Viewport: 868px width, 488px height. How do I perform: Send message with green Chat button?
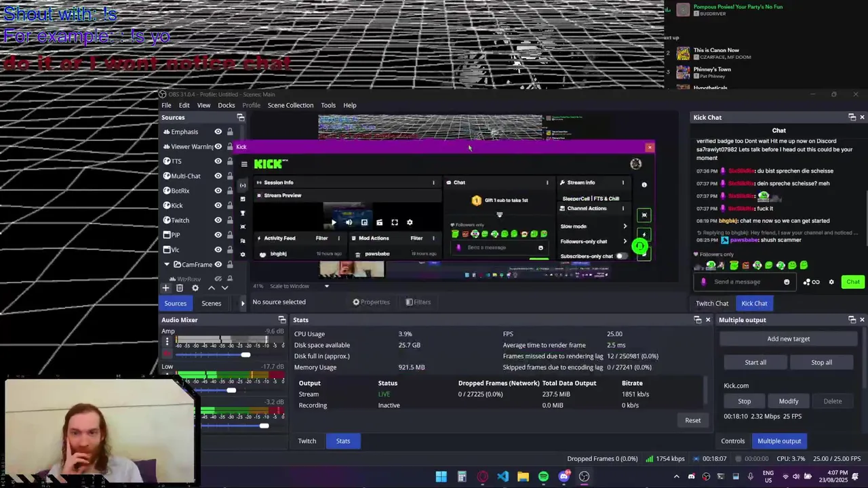852,282
